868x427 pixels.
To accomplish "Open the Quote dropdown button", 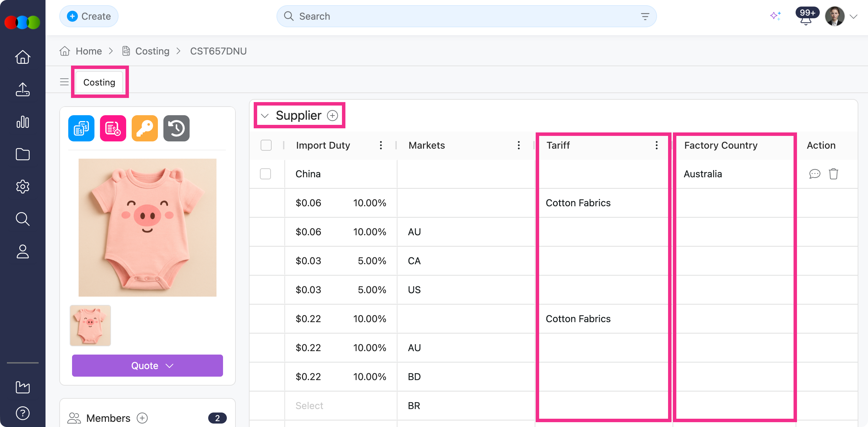I will click(x=147, y=366).
